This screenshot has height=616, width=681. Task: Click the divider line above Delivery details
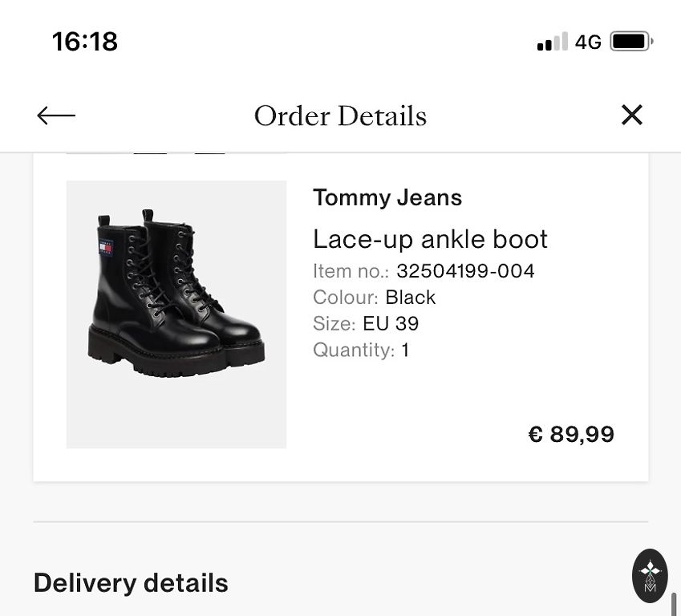pyautogui.click(x=340, y=522)
